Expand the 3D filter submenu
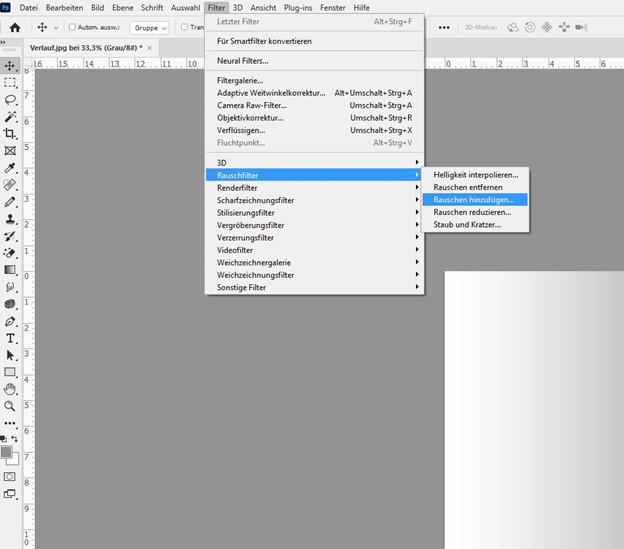 (x=314, y=163)
